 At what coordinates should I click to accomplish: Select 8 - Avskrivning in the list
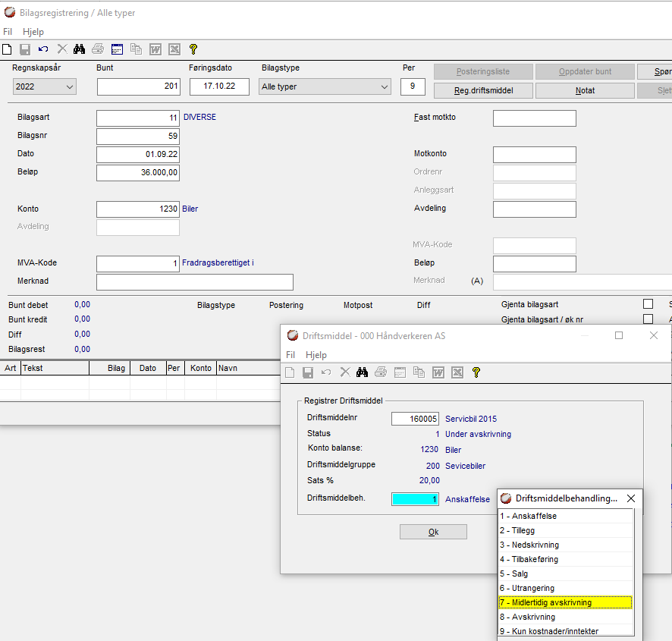coord(566,617)
